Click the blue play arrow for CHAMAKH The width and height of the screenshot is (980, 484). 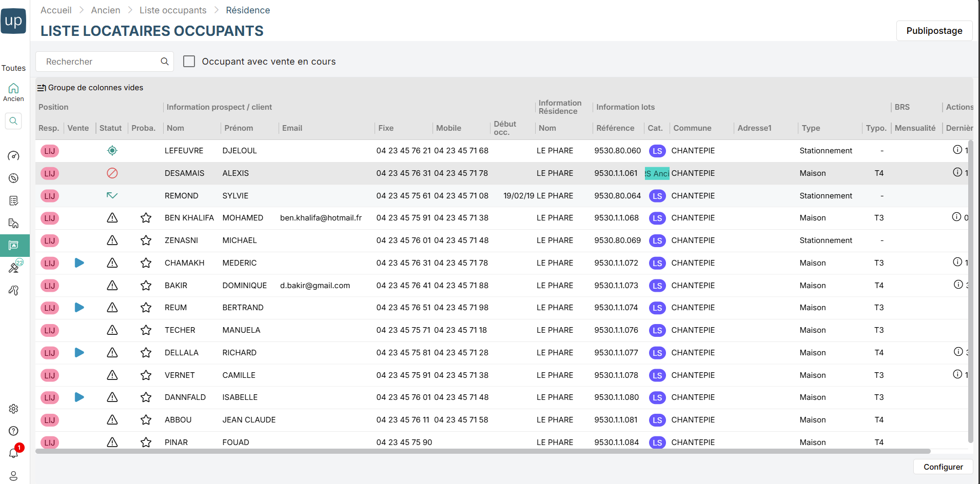pos(79,263)
